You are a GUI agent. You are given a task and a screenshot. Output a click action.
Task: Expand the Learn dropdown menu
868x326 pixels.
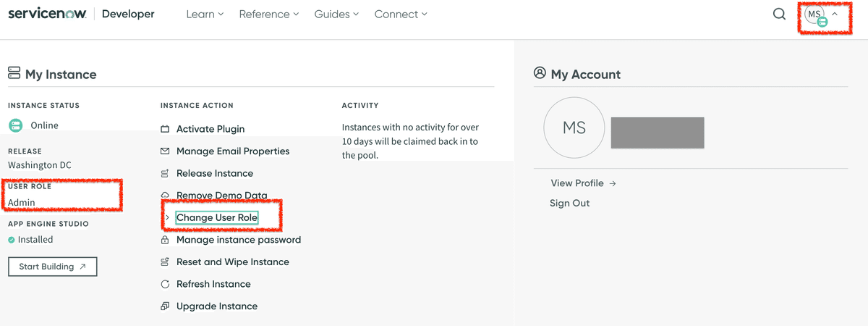[x=205, y=14]
